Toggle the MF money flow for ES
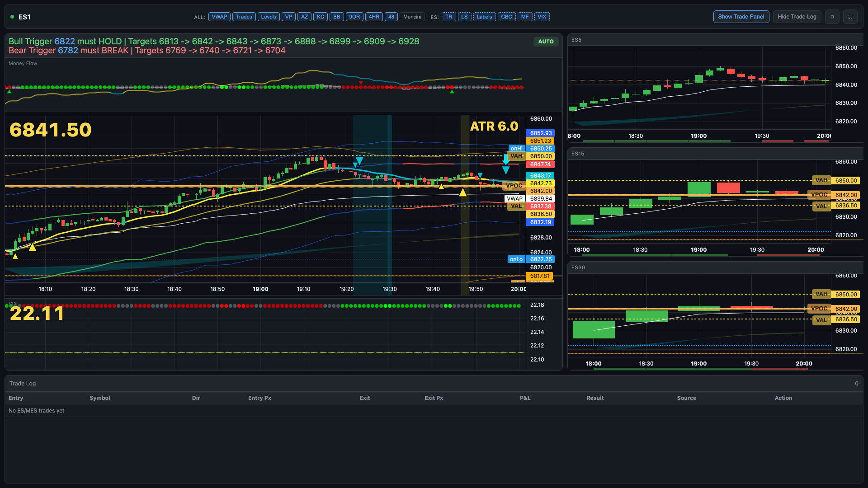 pyautogui.click(x=524, y=17)
